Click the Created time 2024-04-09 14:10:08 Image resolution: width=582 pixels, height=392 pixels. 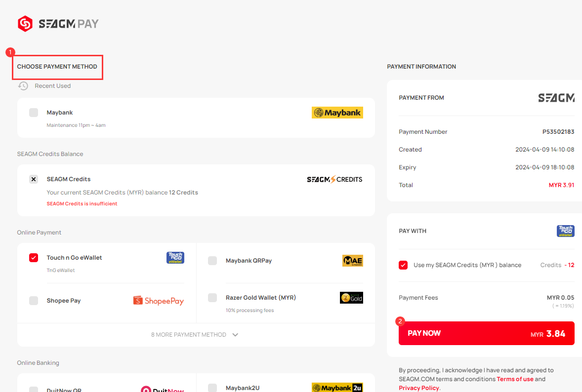click(x=545, y=150)
